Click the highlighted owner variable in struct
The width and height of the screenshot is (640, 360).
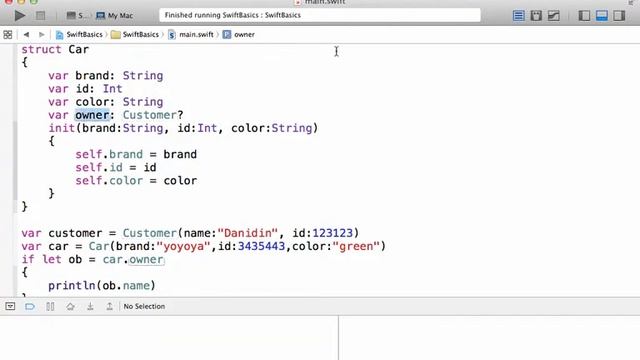pos(92,115)
